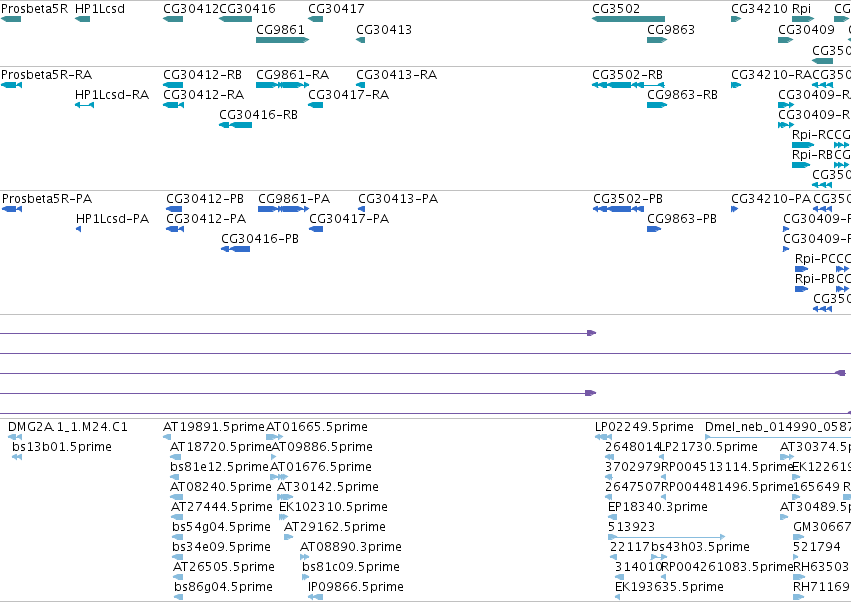The image size is (851, 602).
Task: Select the AT01665.5prime EST
Action: [x=274, y=437]
